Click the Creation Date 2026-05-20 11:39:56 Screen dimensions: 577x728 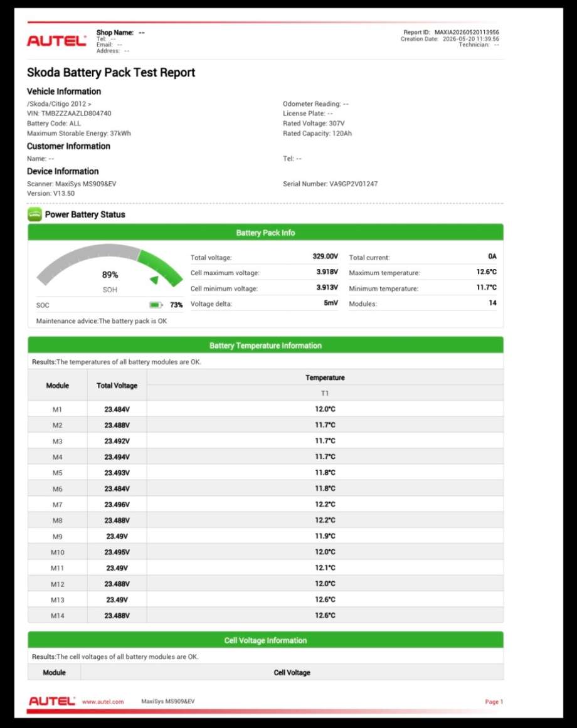(x=450, y=39)
